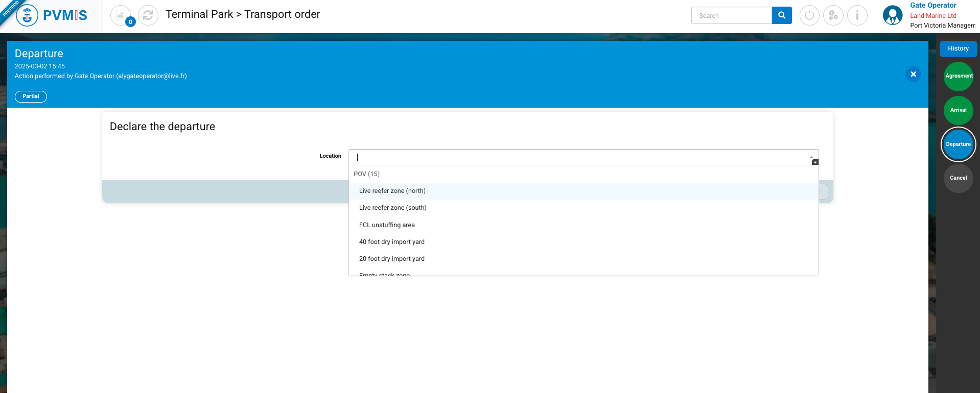This screenshot has height=393, width=980.
Task: Choose Live reefer zone (south)
Action: pyautogui.click(x=393, y=208)
